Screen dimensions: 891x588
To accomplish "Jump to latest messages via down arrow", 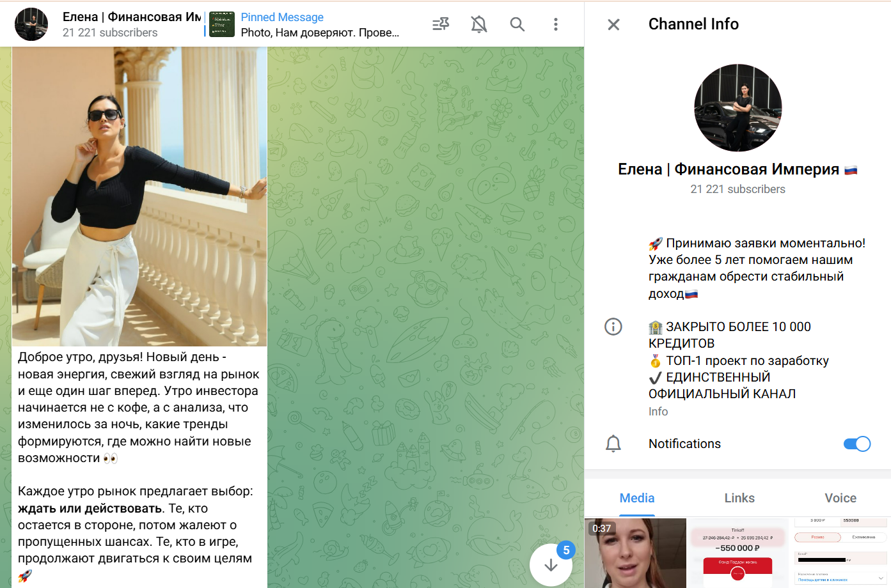I will click(551, 564).
